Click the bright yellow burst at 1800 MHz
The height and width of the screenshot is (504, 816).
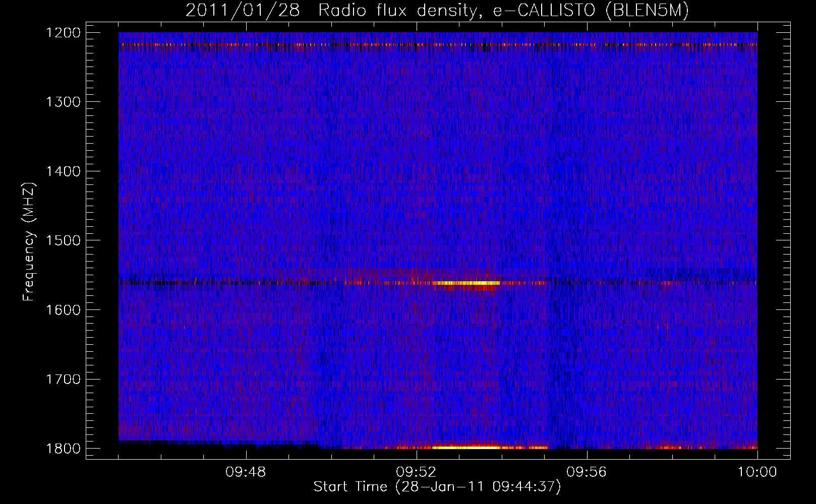coord(467,447)
